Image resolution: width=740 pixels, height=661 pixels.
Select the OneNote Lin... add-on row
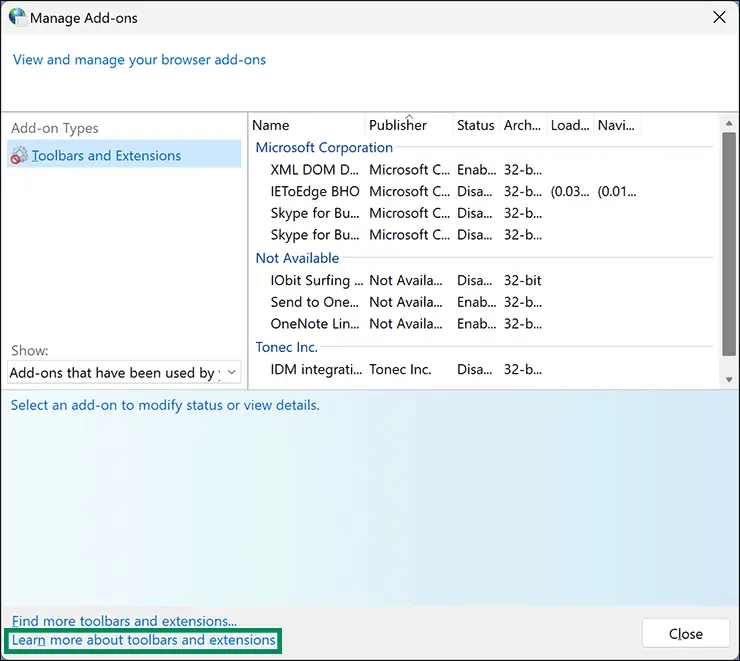tap(482, 323)
